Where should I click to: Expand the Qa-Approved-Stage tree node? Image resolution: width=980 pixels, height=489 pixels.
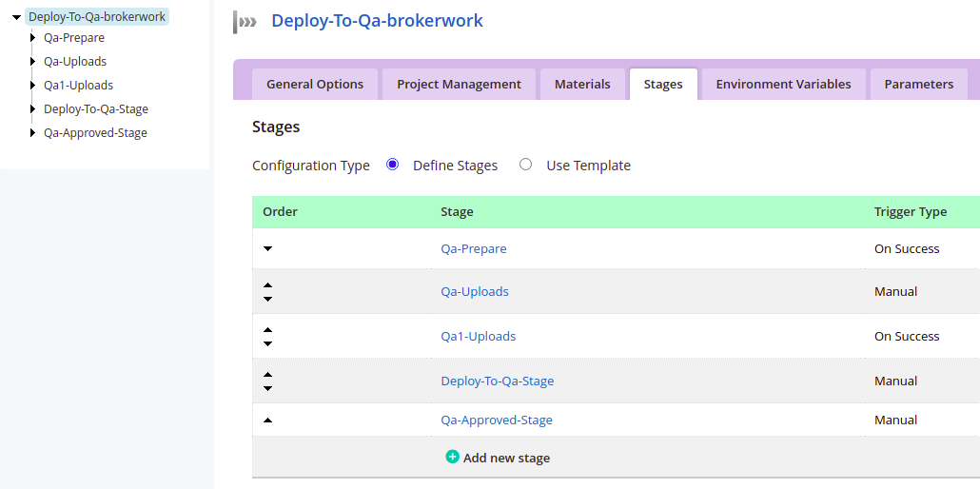33,133
